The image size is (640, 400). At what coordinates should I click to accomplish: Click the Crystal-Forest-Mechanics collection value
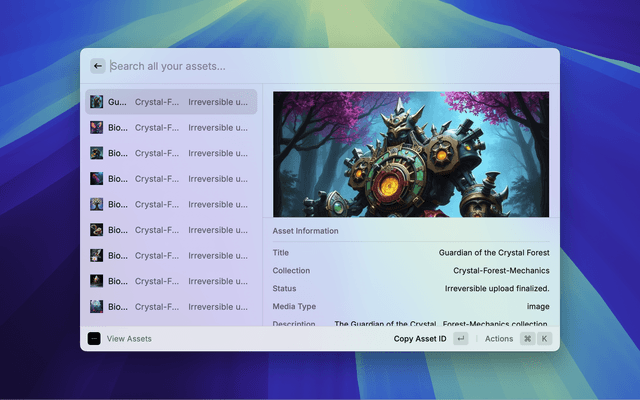(500, 271)
